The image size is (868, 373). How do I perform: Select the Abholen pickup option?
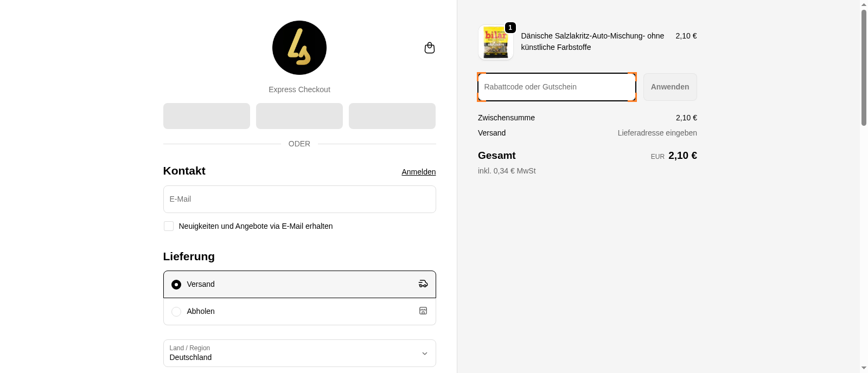pyautogui.click(x=176, y=311)
